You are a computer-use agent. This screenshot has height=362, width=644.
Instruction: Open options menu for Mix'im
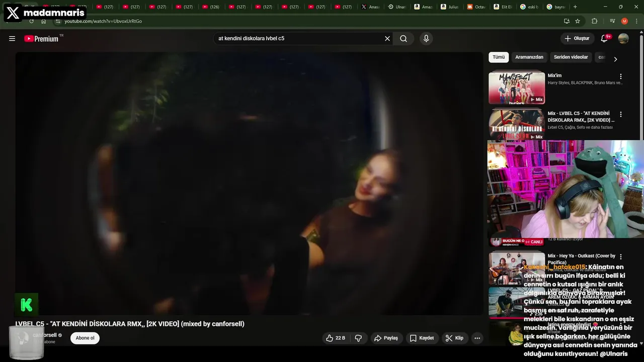[x=620, y=76]
